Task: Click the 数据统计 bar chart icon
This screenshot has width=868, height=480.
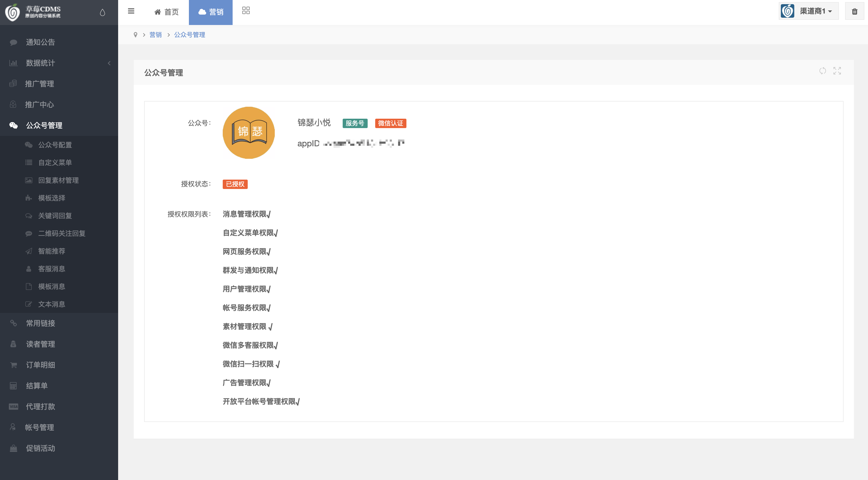Action: coord(14,63)
